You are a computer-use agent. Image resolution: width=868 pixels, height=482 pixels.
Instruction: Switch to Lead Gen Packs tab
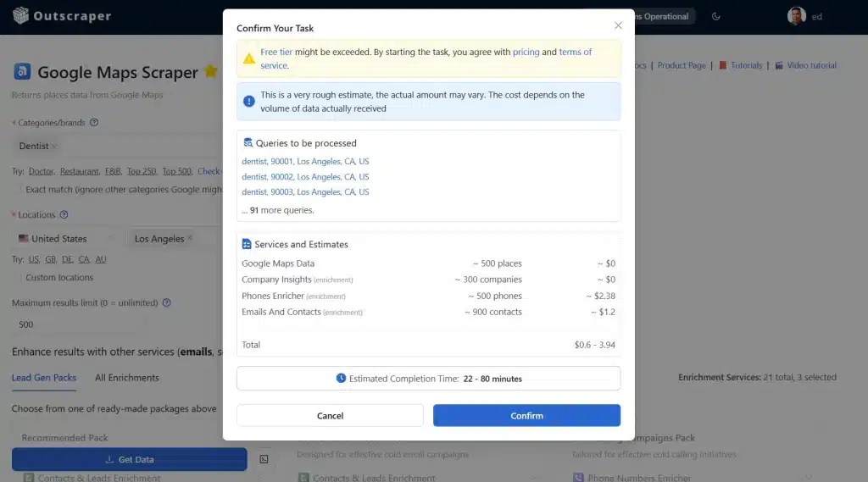coord(44,378)
